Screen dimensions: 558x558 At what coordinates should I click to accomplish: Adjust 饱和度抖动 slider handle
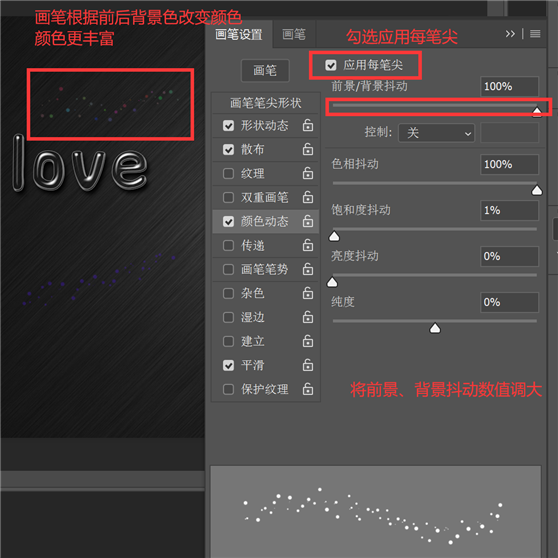[x=334, y=236]
